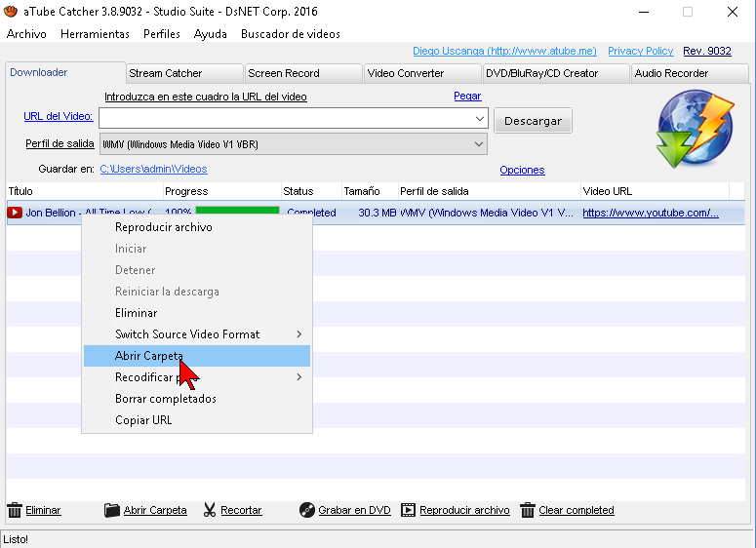Open the Archivo menu
Screen dimensions: 756x548
26,34
